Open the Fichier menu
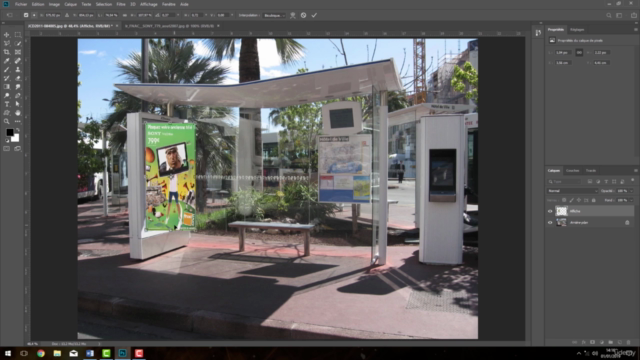The image size is (640, 360). pos(21,4)
